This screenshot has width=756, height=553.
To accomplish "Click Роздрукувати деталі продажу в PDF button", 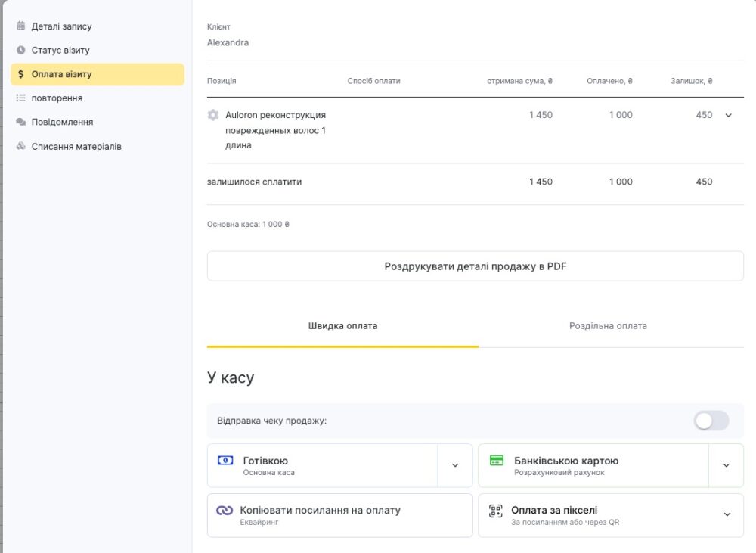I will pos(476,266).
